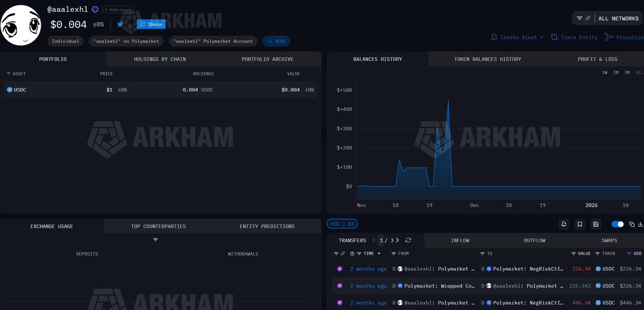Select the Individual tag
Screen dimensions: 644x310
pyautogui.click(x=65, y=41)
